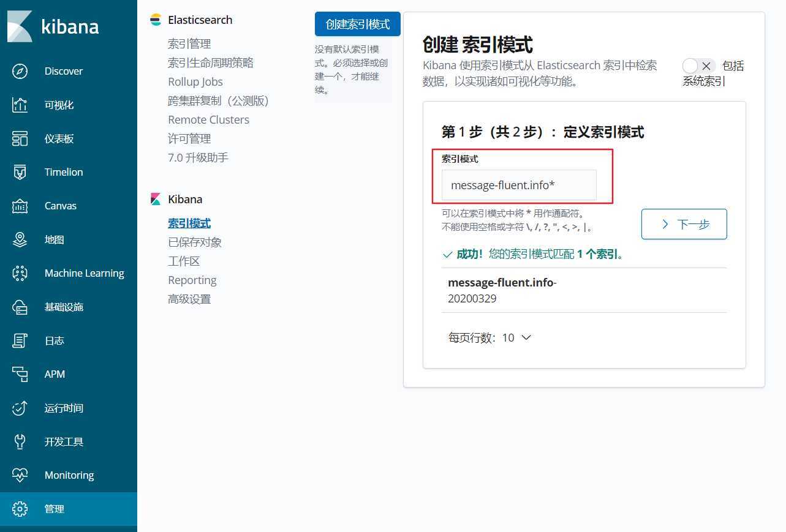Select Discover in sidebar
This screenshot has height=532, width=786.
point(64,71)
